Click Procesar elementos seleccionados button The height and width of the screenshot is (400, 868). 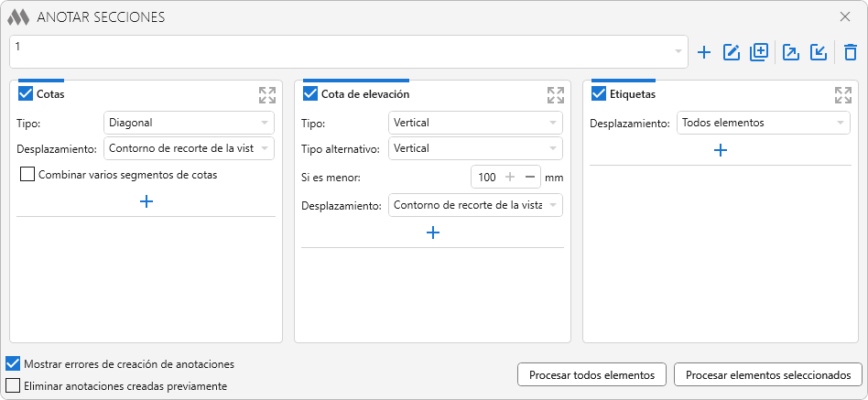tap(767, 374)
